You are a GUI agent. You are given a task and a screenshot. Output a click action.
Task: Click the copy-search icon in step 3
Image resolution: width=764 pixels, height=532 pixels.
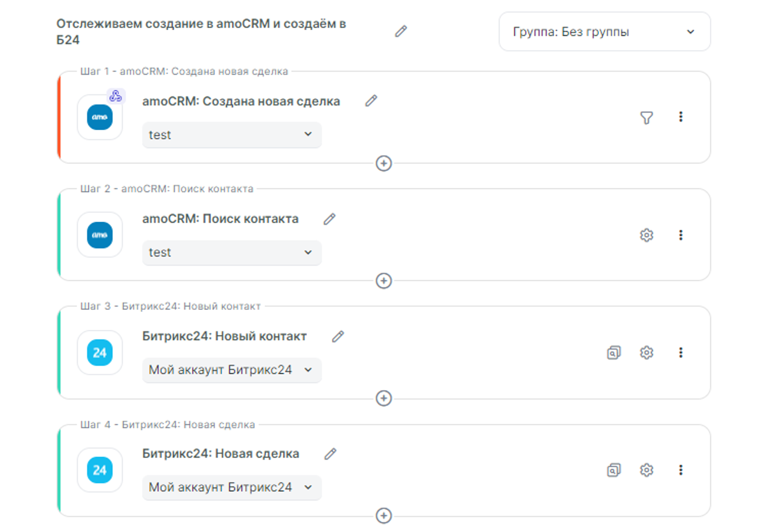pos(613,353)
